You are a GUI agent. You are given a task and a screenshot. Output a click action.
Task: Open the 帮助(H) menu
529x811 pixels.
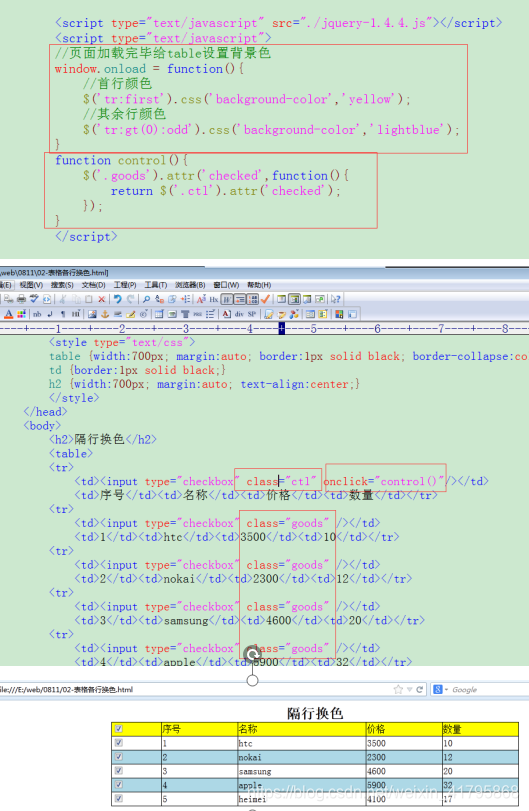(x=259, y=285)
